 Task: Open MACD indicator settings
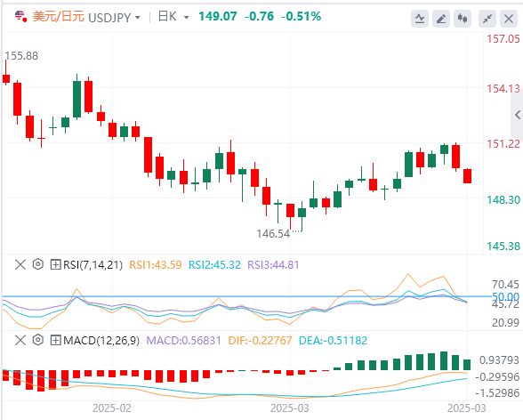click(38, 340)
